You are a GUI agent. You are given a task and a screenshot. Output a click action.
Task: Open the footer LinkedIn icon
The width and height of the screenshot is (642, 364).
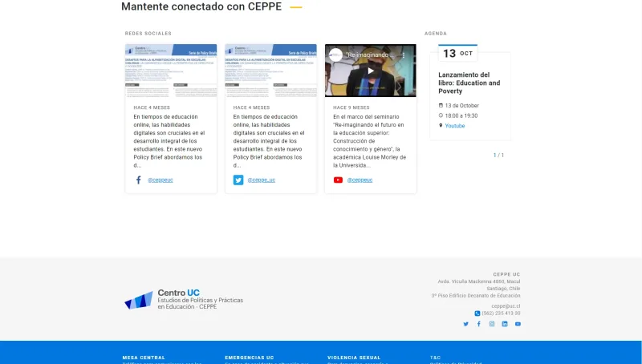(505, 324)
